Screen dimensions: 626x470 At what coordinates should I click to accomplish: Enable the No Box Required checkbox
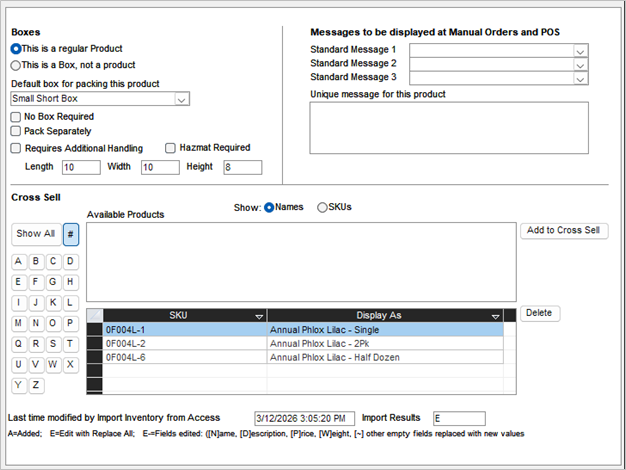click(16, 117)
